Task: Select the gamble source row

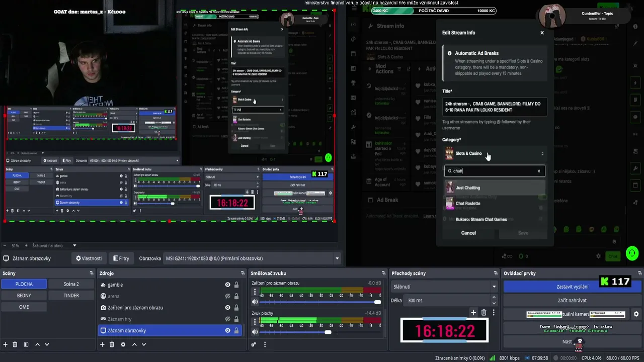Action: click(x=170, y=285)
